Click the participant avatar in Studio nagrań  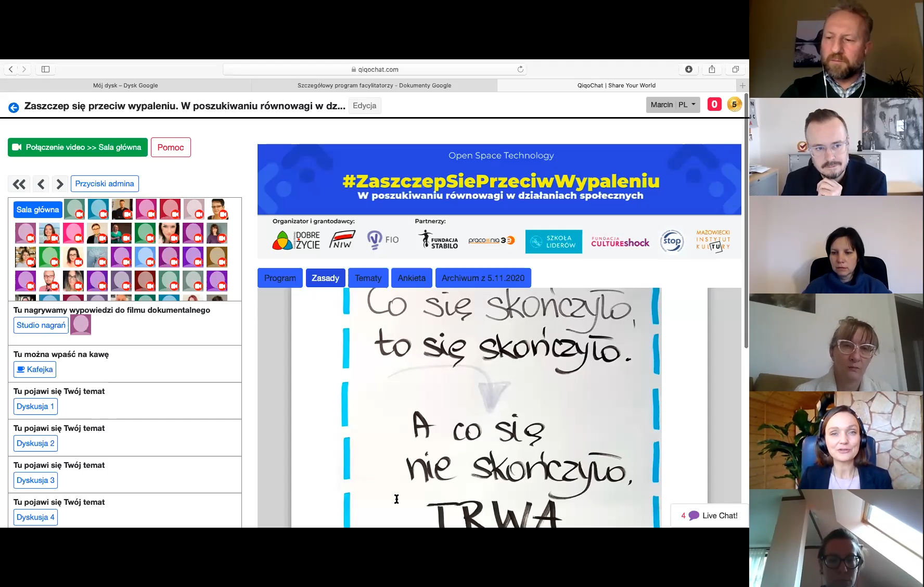[x=81, y=325]
